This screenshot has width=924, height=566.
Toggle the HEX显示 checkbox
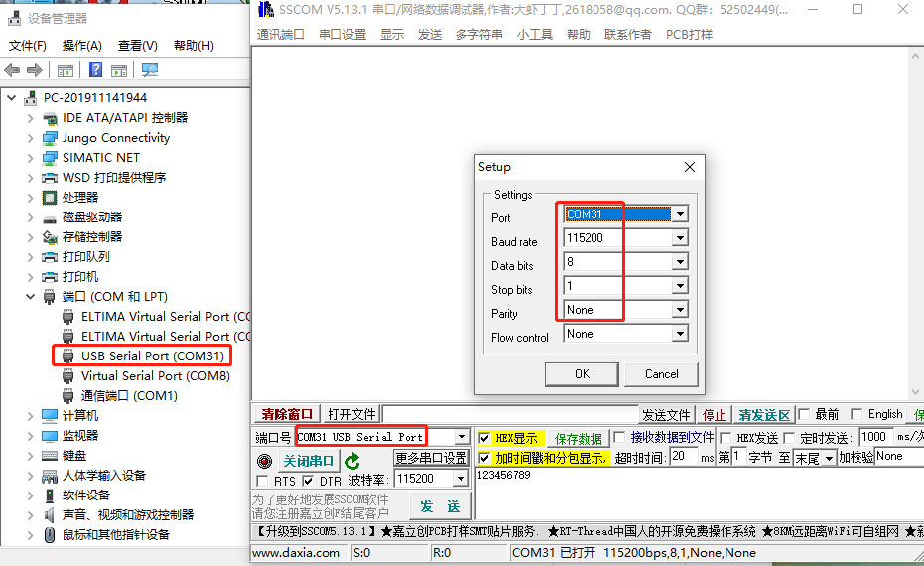(x=484, y=438)
